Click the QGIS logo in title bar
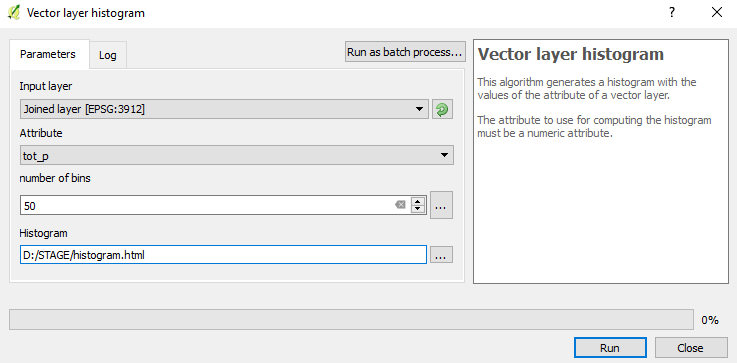Image resolution: width=737 pixels, height=363 pixels. [14, 13]
